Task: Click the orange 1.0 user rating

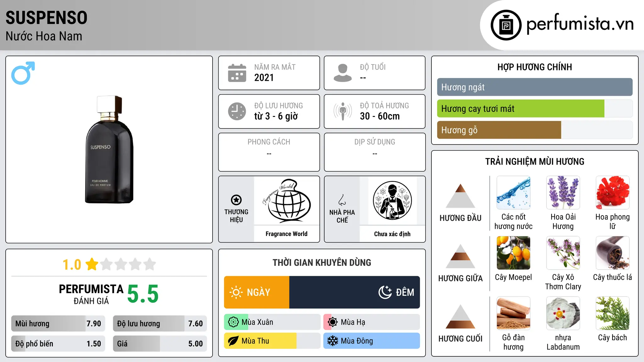Action: pyautogui.click(x=72, y=265)
